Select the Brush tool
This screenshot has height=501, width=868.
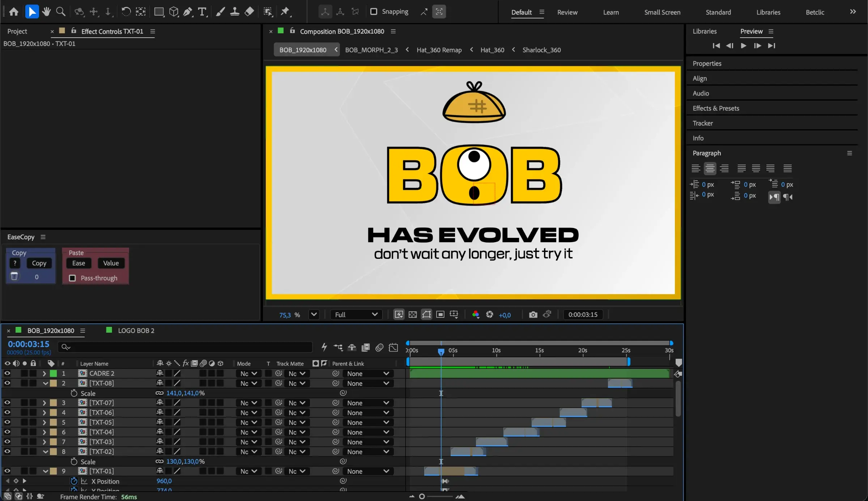(220, 12)
